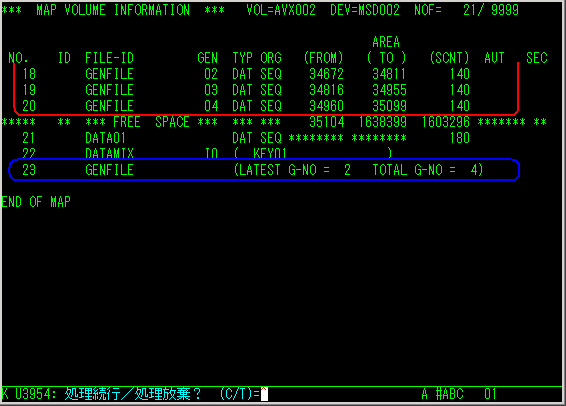The height and width of the screenshot is (406, 566).
Task: Click the FREE SPACE row label
Action: pyautogui.click(x=152, y=122)
